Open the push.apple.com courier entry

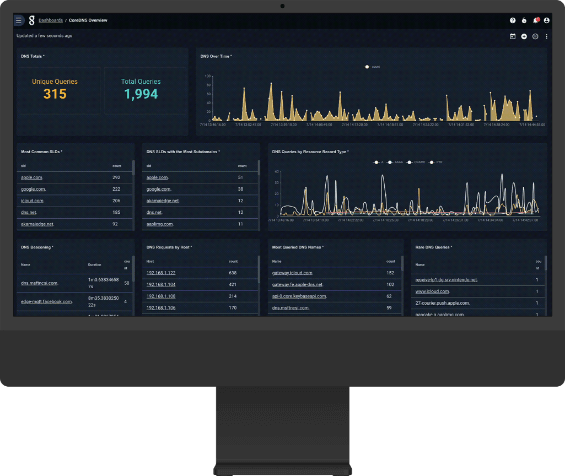442,303
